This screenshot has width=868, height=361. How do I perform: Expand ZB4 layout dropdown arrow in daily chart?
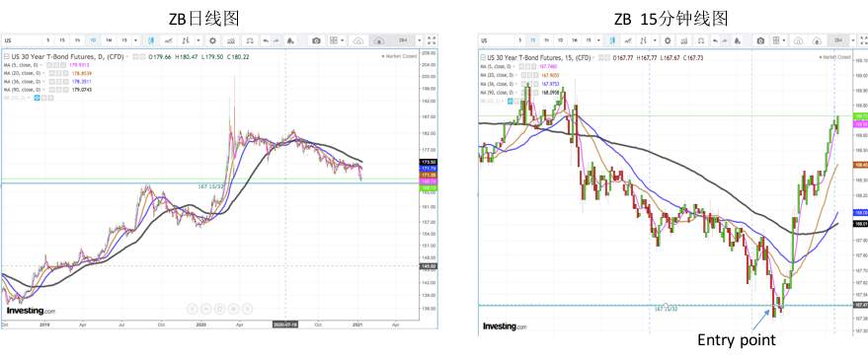click(419, 40)
